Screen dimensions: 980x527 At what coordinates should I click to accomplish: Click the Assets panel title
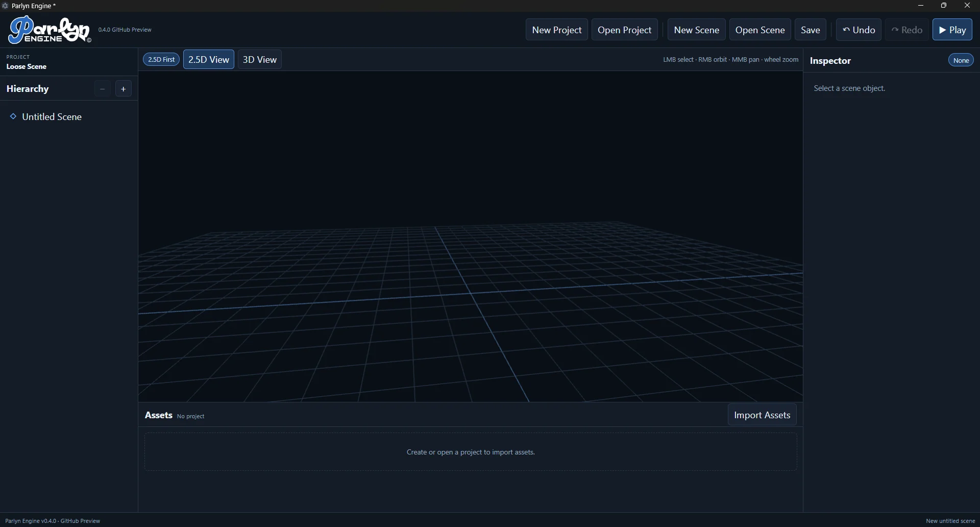pyautogui.click(x=159, y=415)
